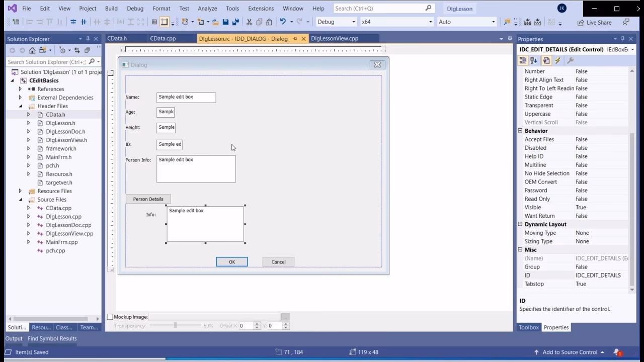Click the Solution Explorer Home icon
This screenshot has width=644, height=362.
point(32,50)
